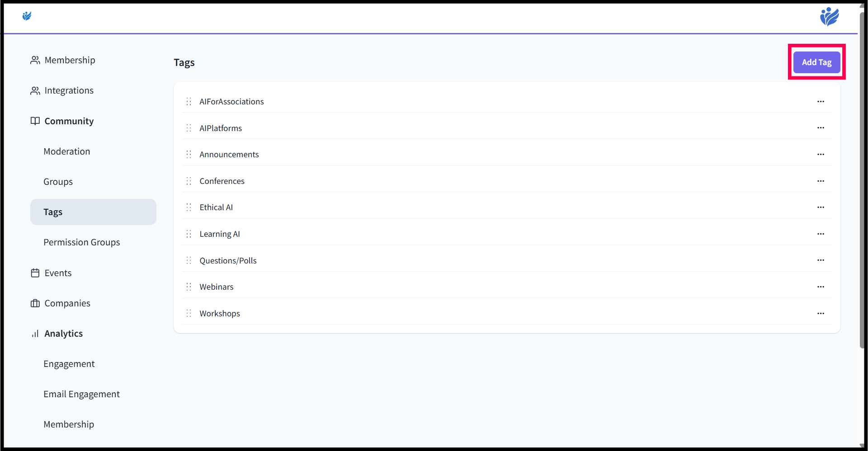Click the Events calendar icon

35,273
